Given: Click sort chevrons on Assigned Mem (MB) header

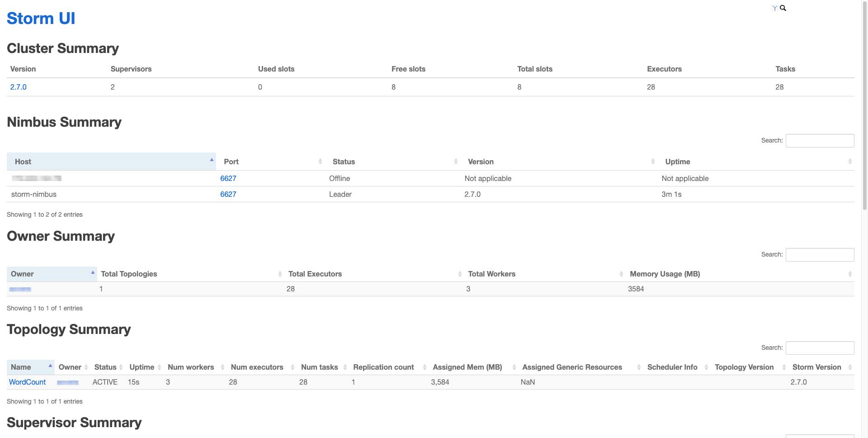Looking at the screenshot, I should pyautogui.click(x=514, y=367).
